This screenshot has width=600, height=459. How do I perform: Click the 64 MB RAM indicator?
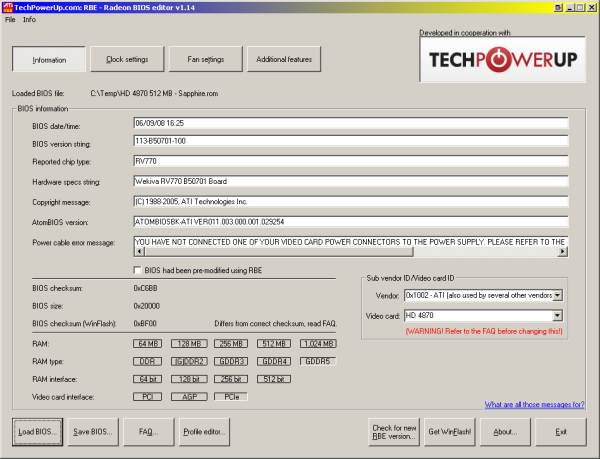[148, 343]
